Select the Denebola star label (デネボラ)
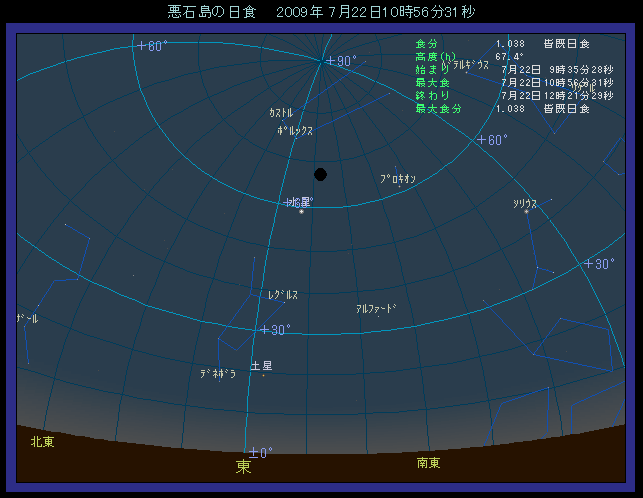 click(x=217, y=374)
